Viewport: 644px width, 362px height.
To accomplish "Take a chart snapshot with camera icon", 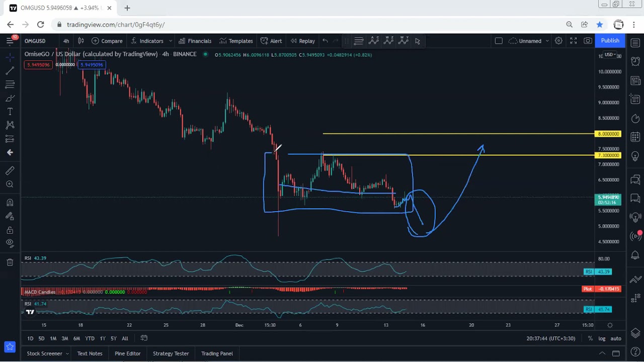I will (x=588, y=41).
